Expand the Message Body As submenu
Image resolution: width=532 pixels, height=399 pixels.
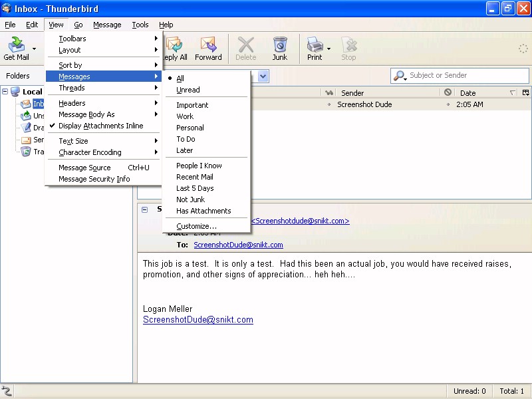[x=104, y=114]
